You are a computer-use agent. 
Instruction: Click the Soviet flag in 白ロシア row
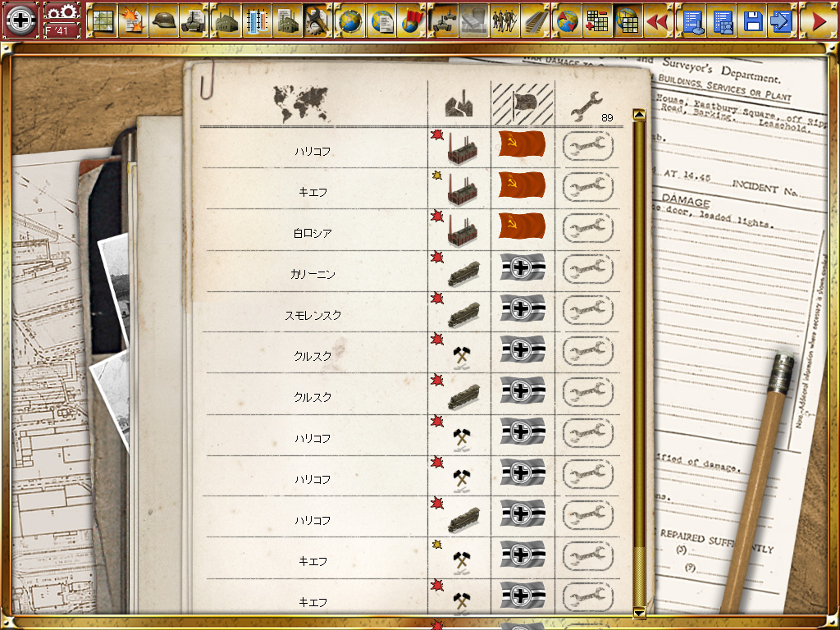(522, 226)
